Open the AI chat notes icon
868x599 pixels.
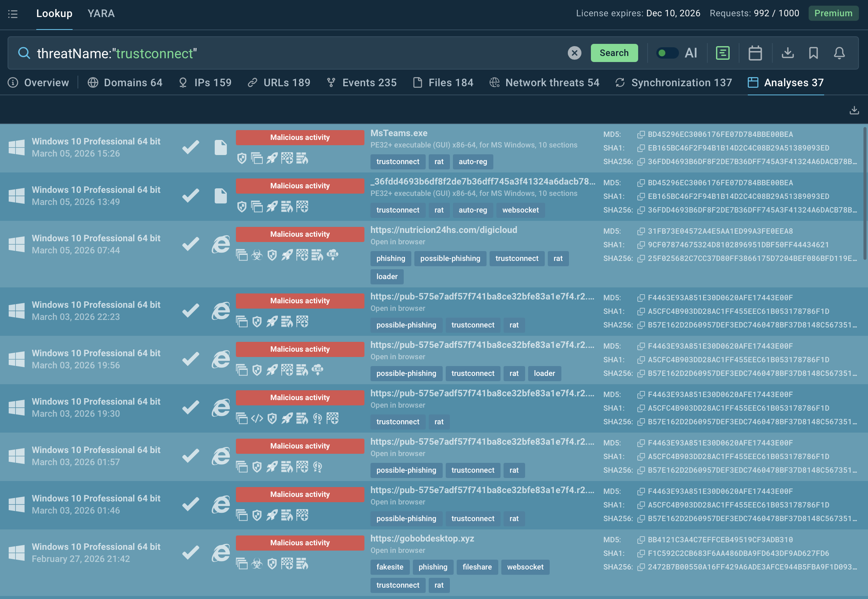[722, 53]
